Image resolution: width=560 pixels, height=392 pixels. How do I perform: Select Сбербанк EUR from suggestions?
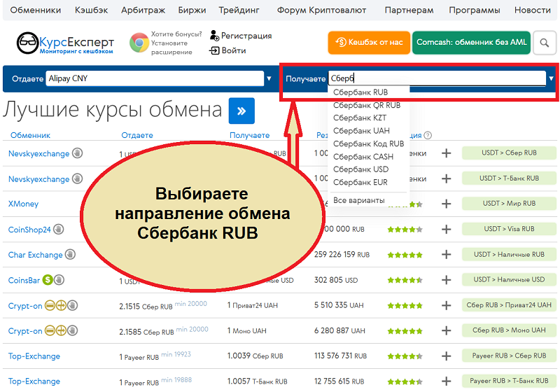(360, 183)
